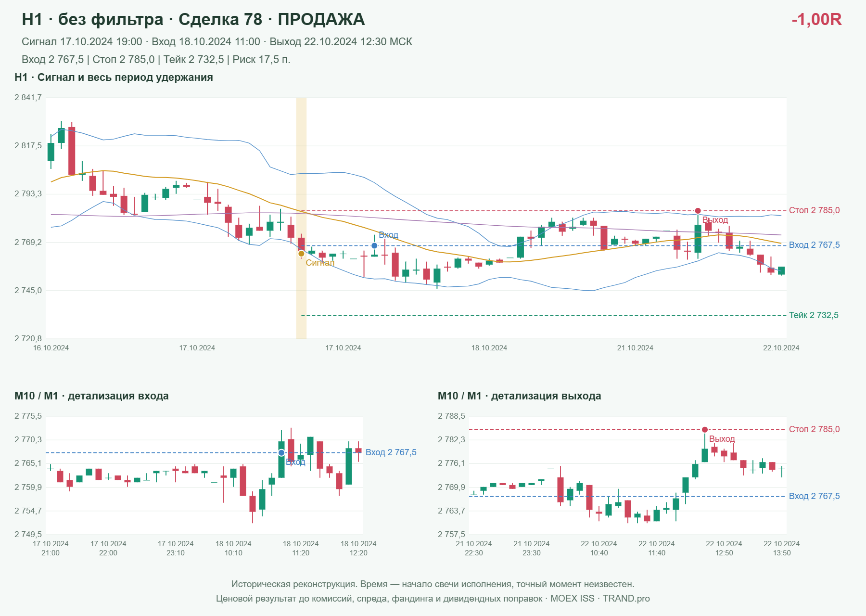Viewport: 866px width, 616px height.
Task: Click the yellow highlighted signal candle band
Action: click(301, 218)
